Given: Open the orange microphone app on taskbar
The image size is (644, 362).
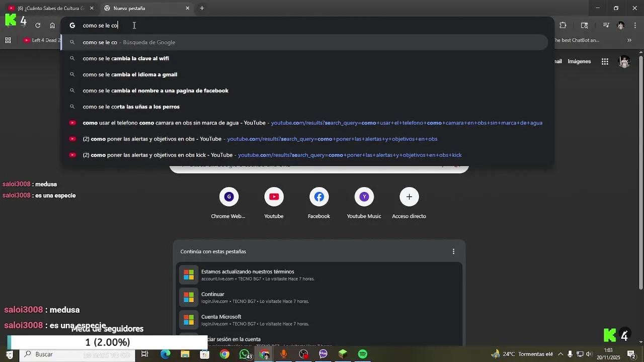Looking at the screenshot, I should 284,354.
